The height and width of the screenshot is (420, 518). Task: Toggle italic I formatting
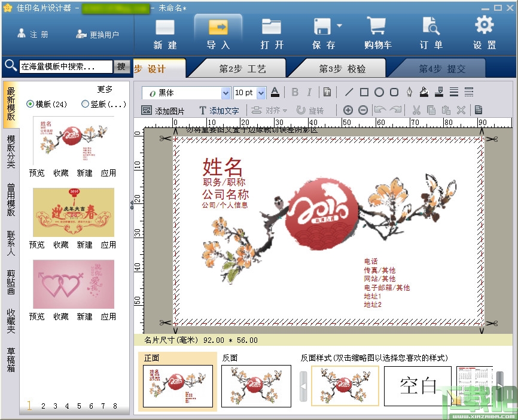click(309, 92)
